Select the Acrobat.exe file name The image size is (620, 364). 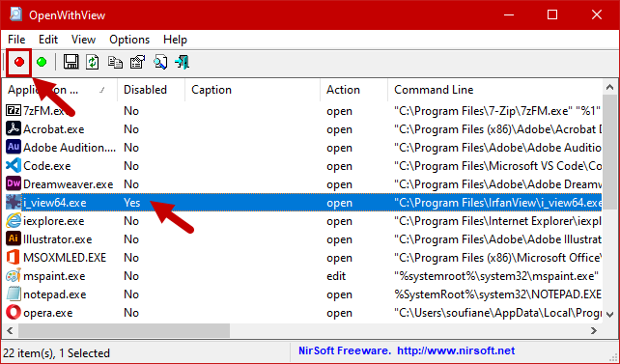(54, 129)
